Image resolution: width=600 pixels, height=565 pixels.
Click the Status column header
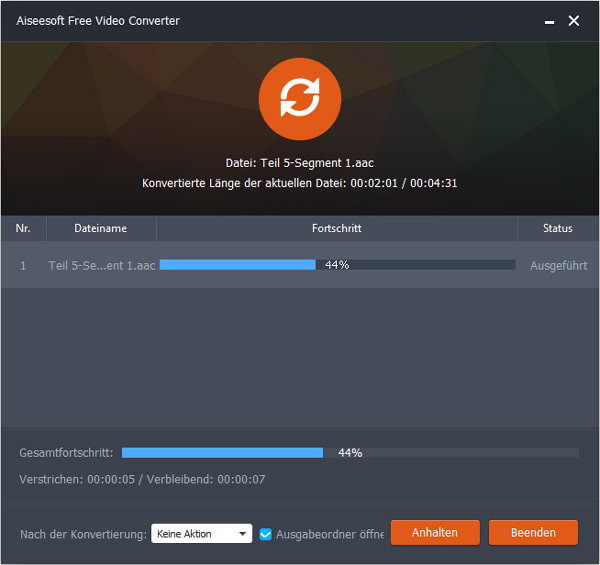tap(557, 228)
